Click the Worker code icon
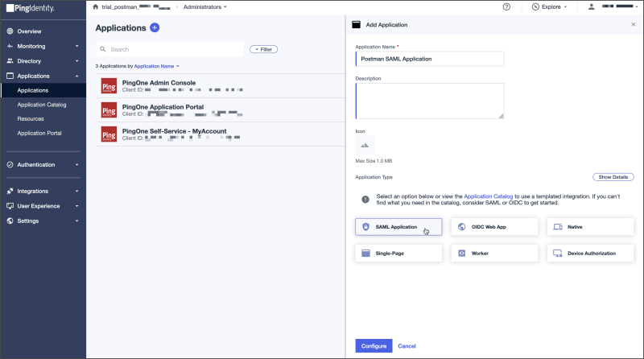The image size is (644, 359). [x=461, y=253]
